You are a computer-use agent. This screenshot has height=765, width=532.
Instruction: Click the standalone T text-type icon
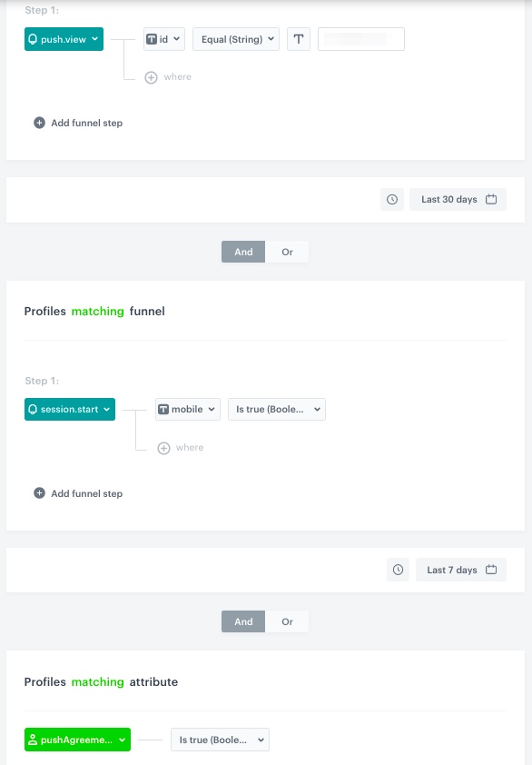click(x=298, y=38)
